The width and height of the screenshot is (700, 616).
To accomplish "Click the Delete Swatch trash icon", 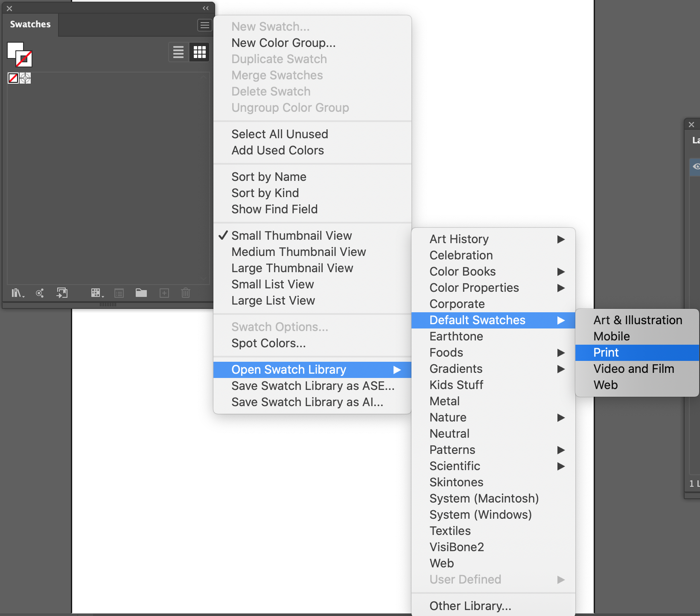I will pos(186,293).
